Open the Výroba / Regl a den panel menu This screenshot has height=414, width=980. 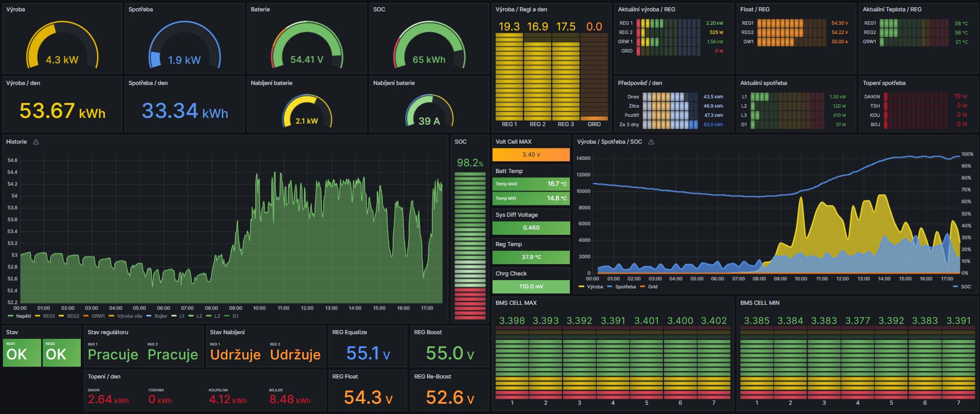pyautogui.click(x=521, y=9)
